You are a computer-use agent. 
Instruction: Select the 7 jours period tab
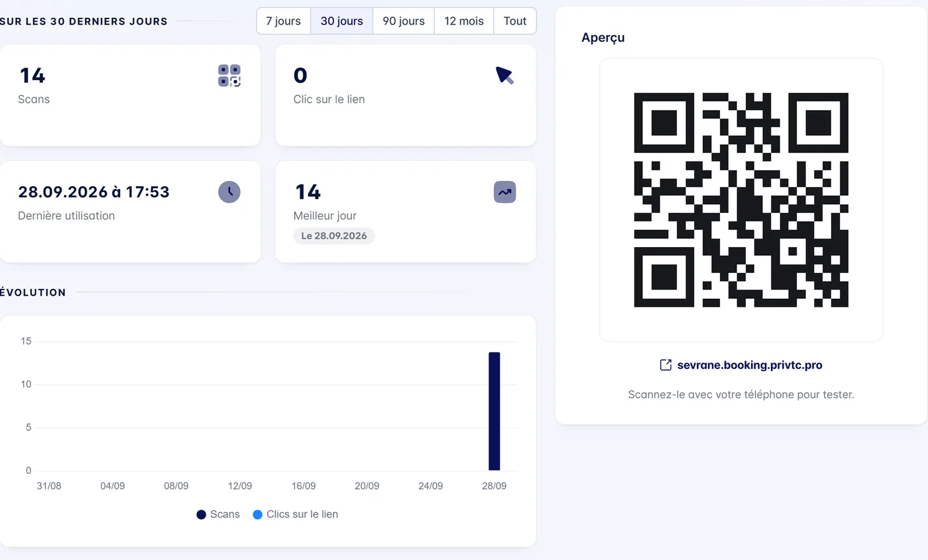pyautogui.click(x=284, y=21)
